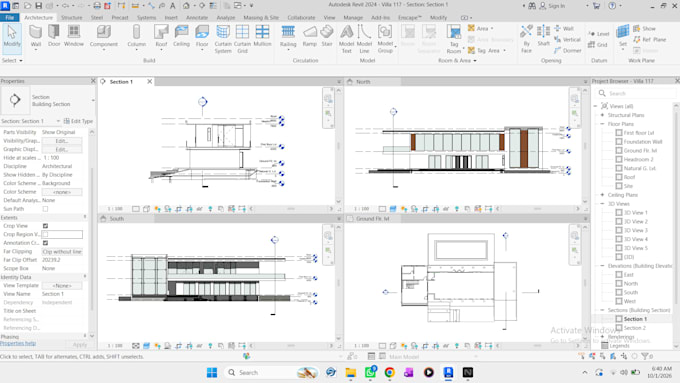680x383 pixels.
Task: Select the Column tool
Action: 137,36
